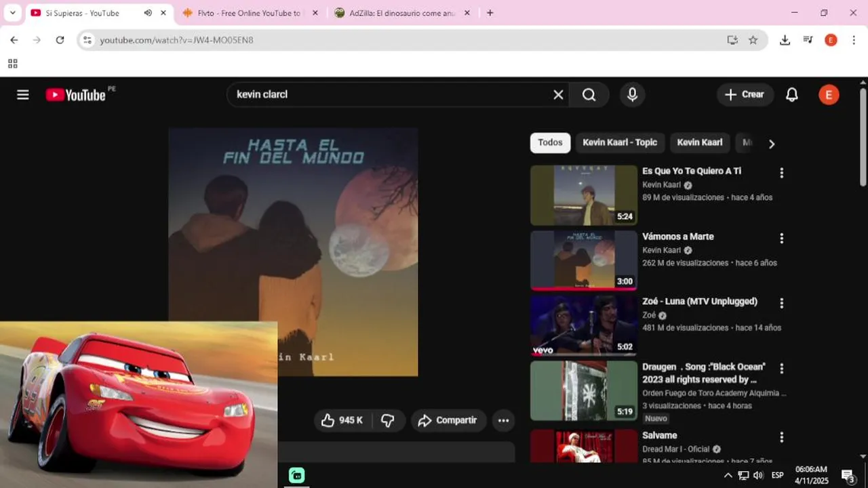Click the Lightning McQueen ad image
Viewport: 868px width, 488px height.
pos(138,405)
